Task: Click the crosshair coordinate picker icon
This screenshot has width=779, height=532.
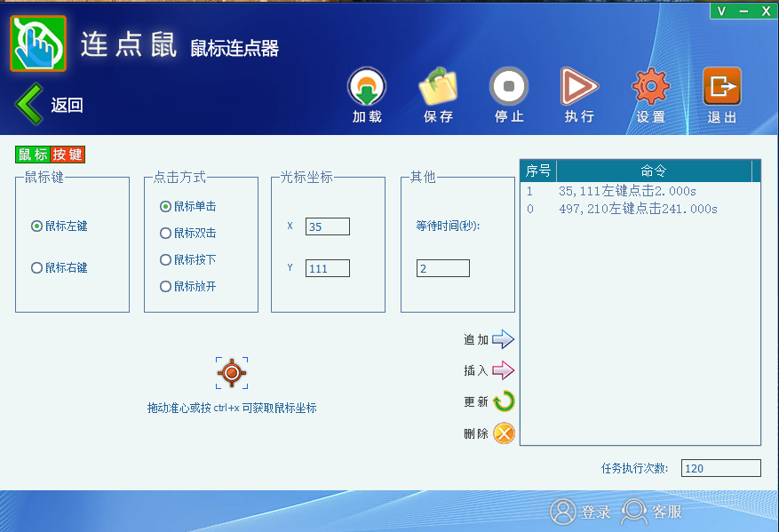Action: pyautogui.click(x=232, y=373)
